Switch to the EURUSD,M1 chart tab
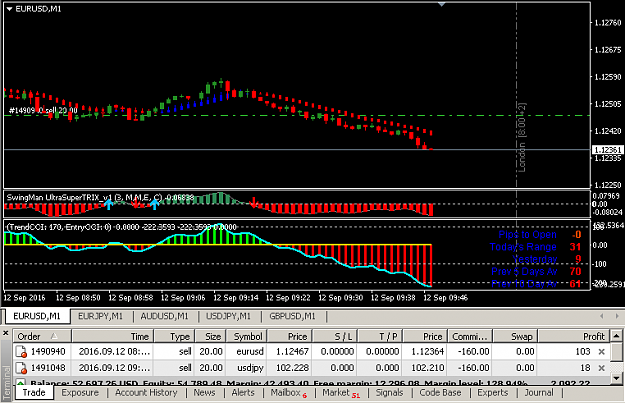This screenshot has height=403, width=625. [x=37, y=316]
